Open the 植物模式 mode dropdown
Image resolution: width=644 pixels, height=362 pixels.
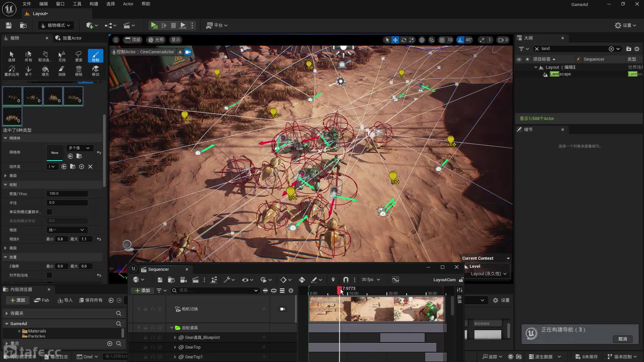56,25
